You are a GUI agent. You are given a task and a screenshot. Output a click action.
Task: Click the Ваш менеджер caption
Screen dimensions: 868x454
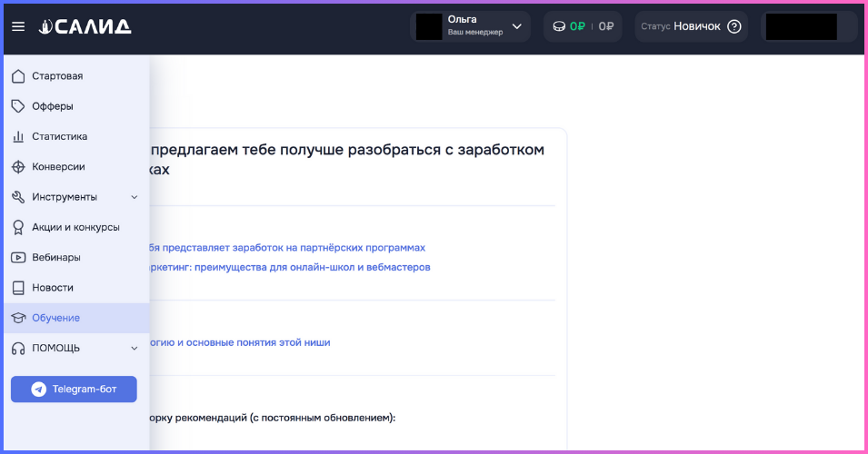coord(475,32)
